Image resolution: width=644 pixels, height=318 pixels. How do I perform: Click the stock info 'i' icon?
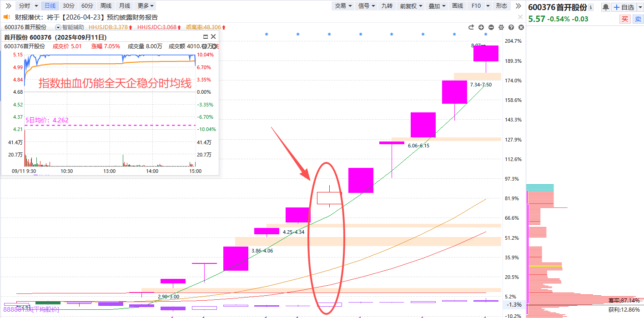pos(591,7)
